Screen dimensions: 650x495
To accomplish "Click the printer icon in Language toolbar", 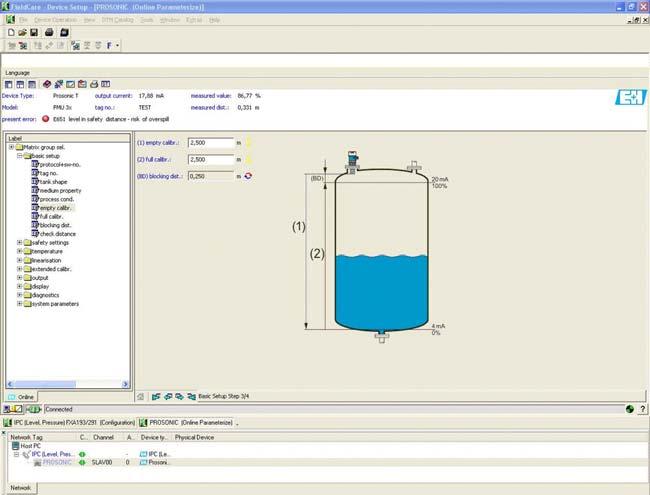I will 94,84.
